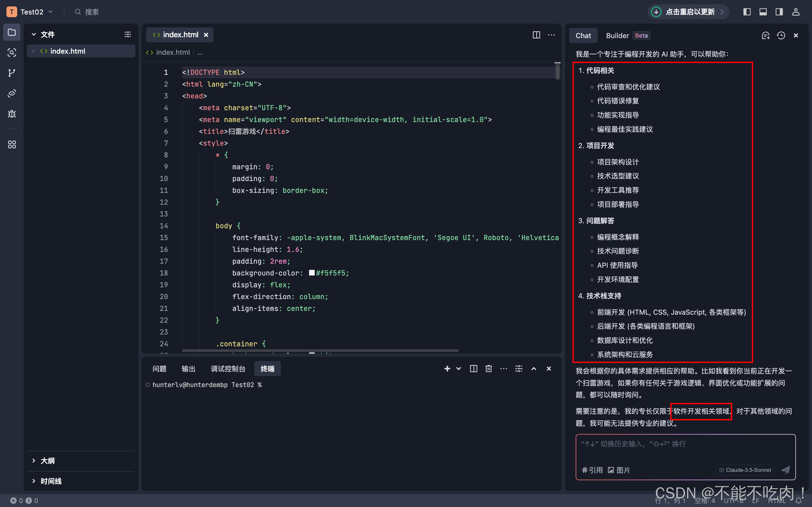Toggle the bottom panel layout button
This screenshot has height=507, width=812.
[x=763, y=12]
